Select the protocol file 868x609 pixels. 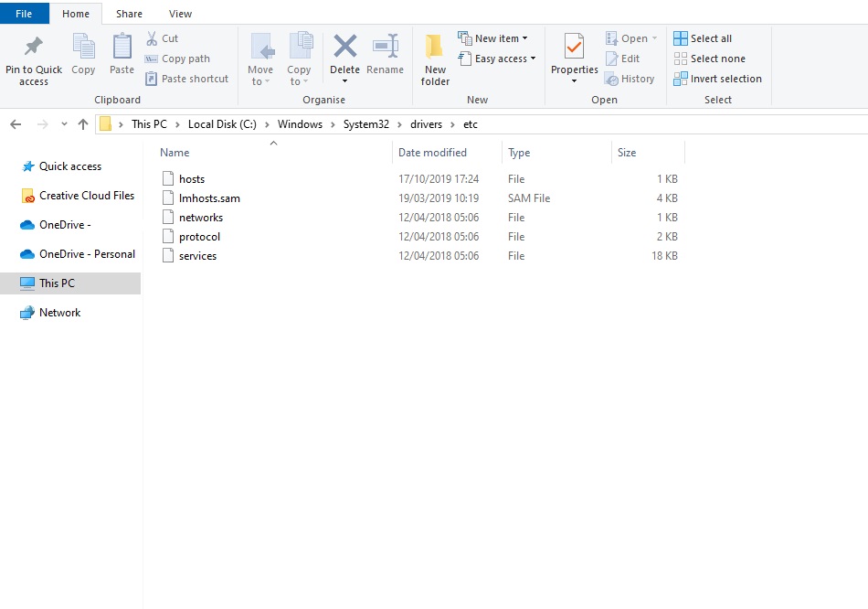click(199, 237)
